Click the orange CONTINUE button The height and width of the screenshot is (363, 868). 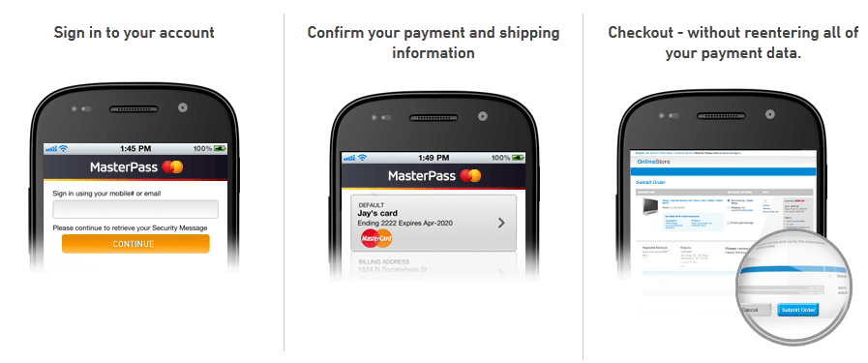(x=135, y=244)
